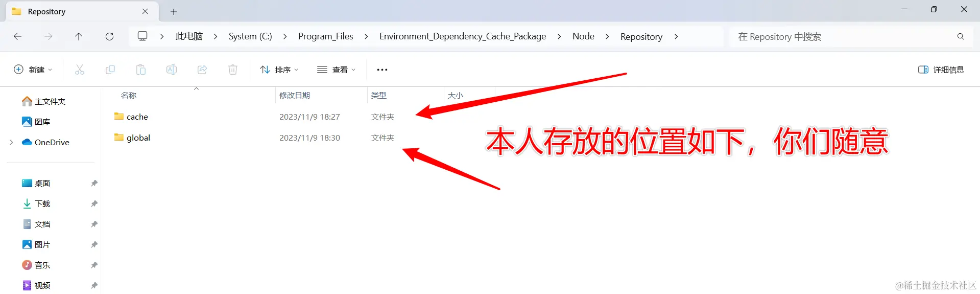Click date 2023/11/9 18:30
Screen dimensions: 980x294
pyautogui.click(x=309, y=138)
